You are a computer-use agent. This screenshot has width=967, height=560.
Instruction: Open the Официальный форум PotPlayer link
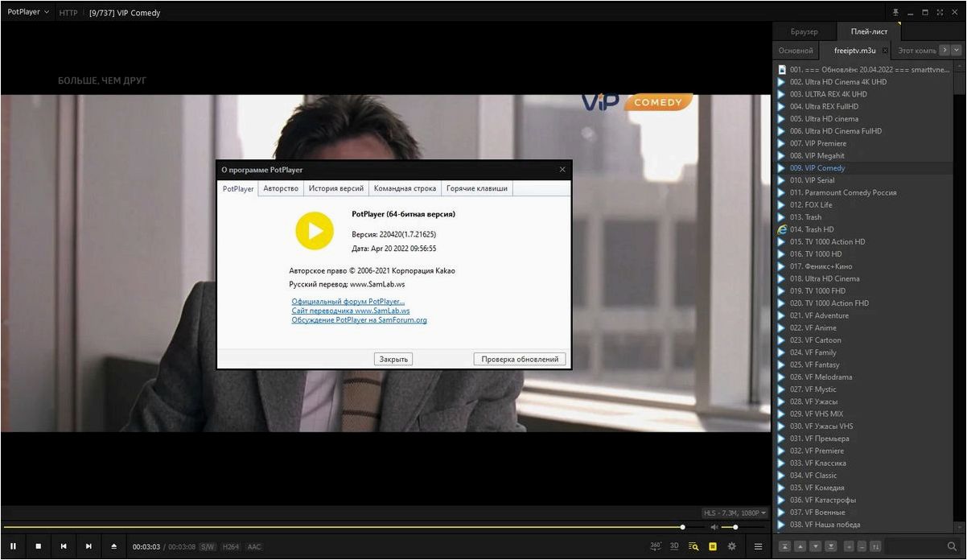coord(348,301)
